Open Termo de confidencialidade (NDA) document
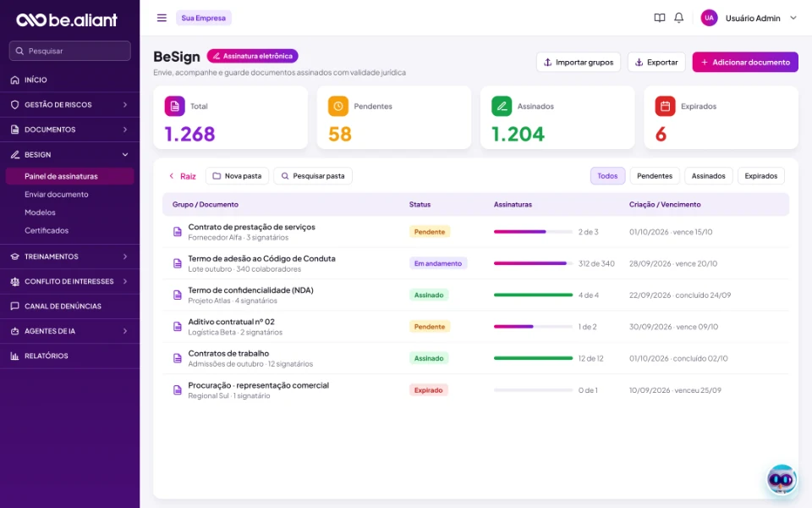Image resolution: width=812 pixels, height=508 pixels. 250,290
